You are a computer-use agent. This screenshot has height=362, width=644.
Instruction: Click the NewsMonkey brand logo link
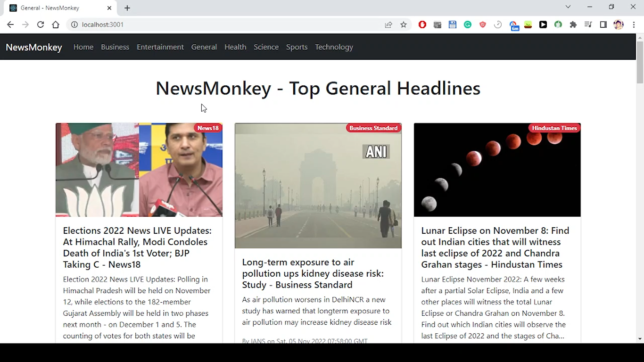(x=34, y=47)
